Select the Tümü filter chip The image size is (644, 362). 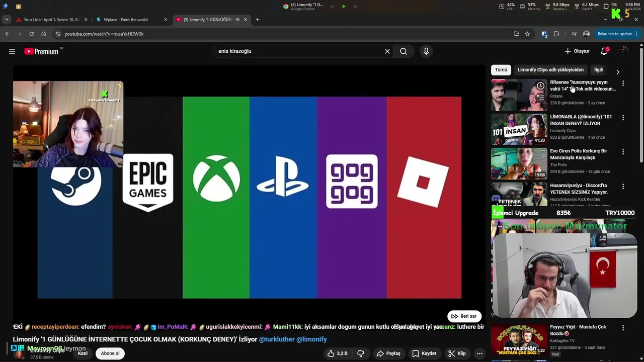click(501, 70)
